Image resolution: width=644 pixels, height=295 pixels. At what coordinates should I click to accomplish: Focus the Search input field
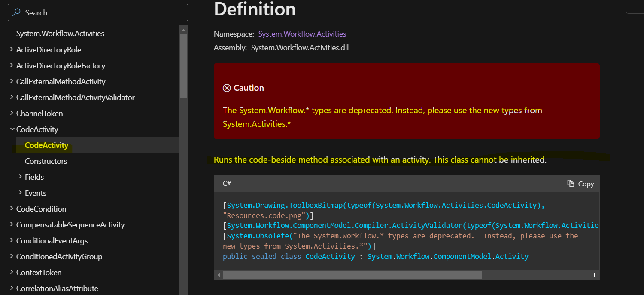point(103,13)
